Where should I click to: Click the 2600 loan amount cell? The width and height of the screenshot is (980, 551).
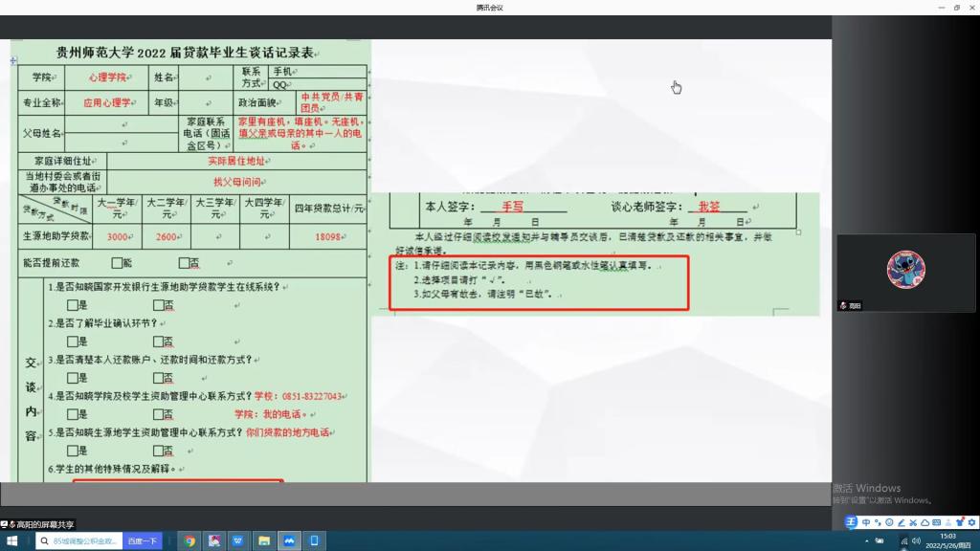point(167,237)
